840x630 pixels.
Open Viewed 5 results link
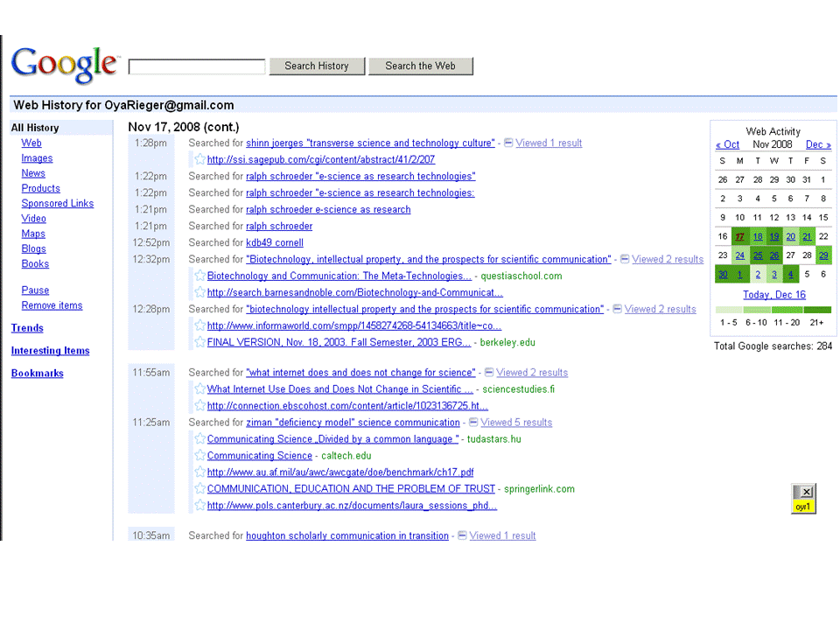point(516,422)
